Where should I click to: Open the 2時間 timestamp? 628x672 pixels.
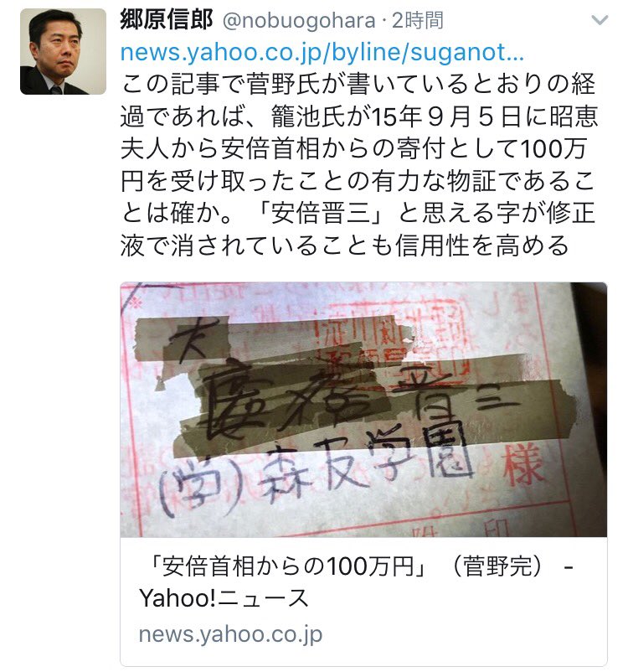point(418,20)
